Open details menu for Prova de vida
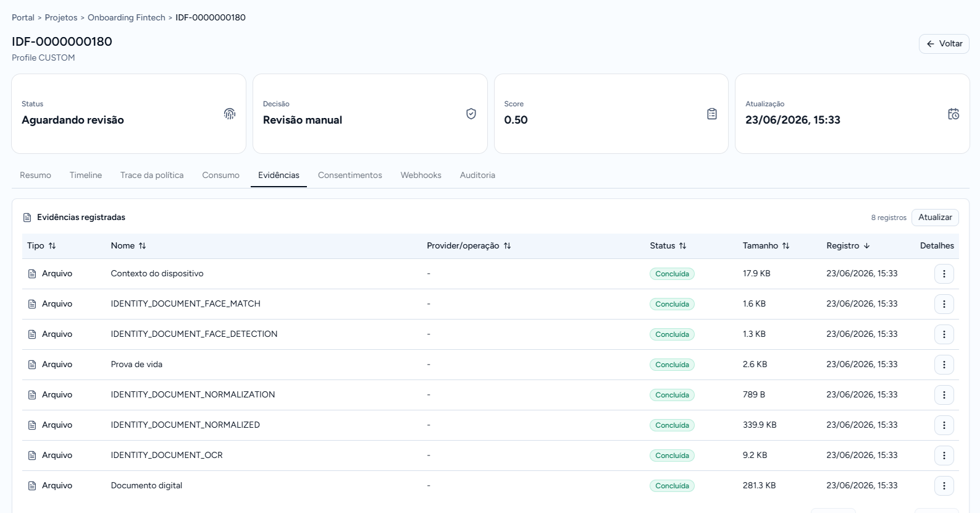 tap(944, 365)
